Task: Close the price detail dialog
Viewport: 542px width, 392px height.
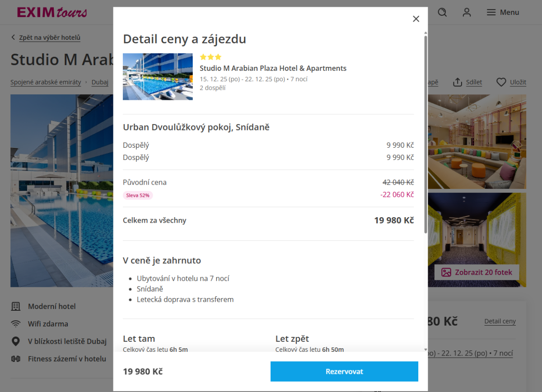Action: pyautogui.click(x=416, y=19)
